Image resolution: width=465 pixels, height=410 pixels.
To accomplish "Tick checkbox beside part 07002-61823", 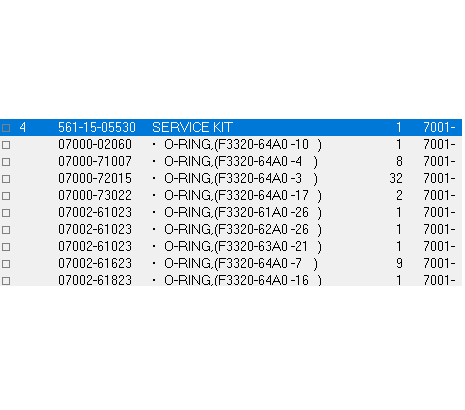I will tap(6, 281).
